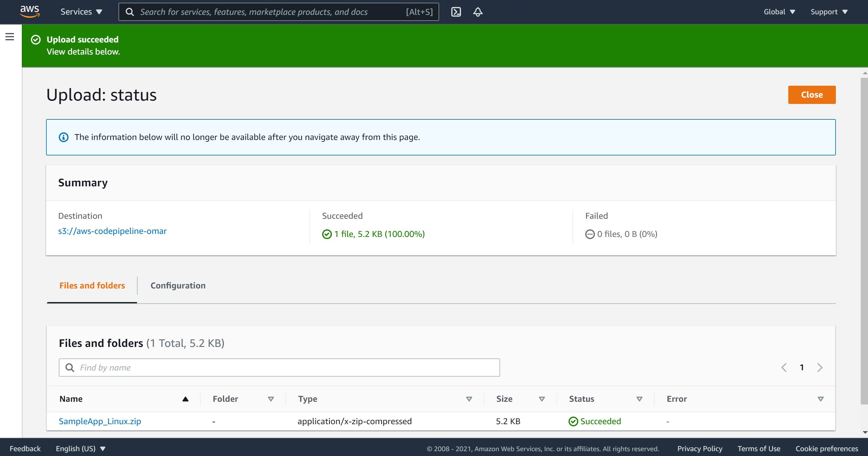Viewport: 868px width, 456px height.
Task: Click the failed status circle icon in summary
Action: [589, 233]
